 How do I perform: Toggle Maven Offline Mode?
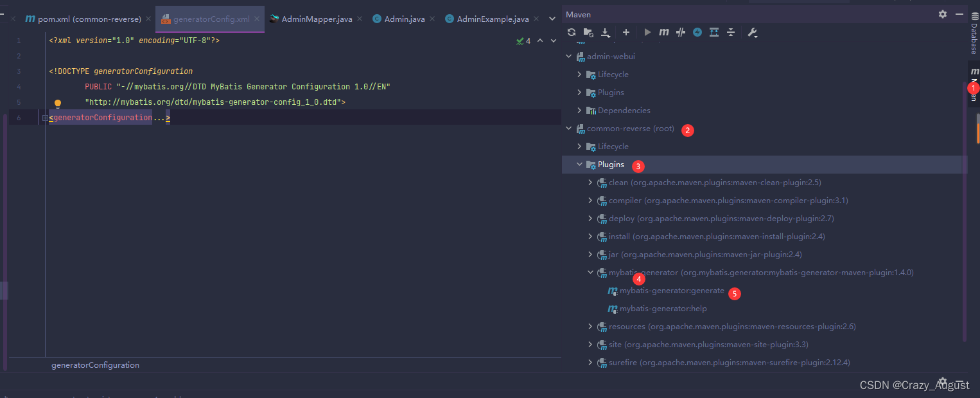[x=697, y=32]
